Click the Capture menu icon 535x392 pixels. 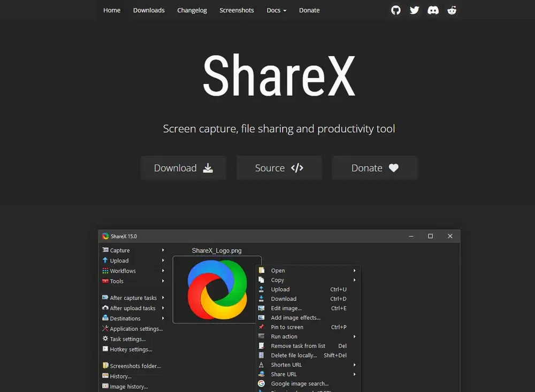(105, 250)
